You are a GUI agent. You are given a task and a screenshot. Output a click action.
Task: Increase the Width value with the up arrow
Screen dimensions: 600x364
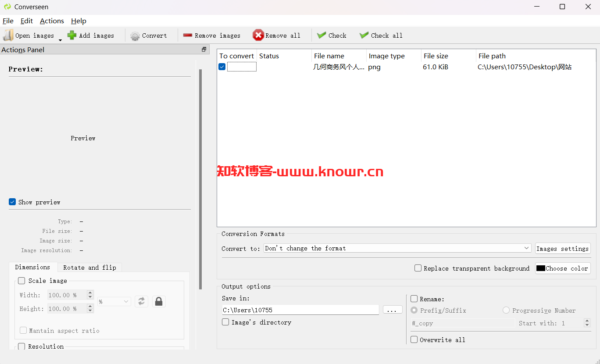pyautogui.click(x=90, y=293)
